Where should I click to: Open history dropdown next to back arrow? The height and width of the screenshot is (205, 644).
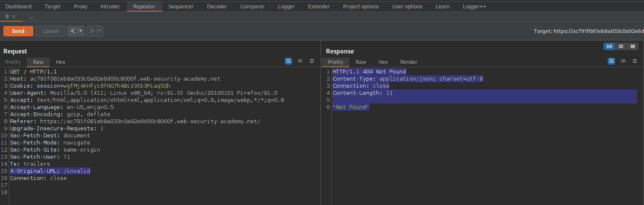(x=81, y=31)
